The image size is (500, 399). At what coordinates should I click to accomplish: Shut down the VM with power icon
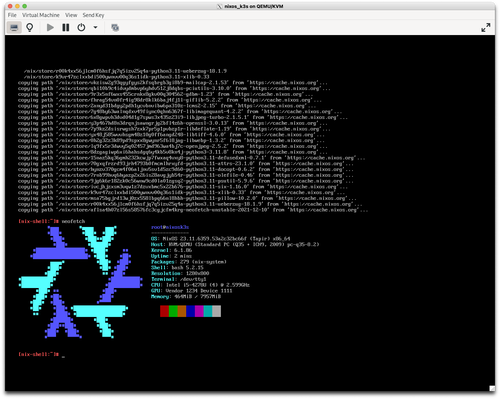[x=81, y=28]
